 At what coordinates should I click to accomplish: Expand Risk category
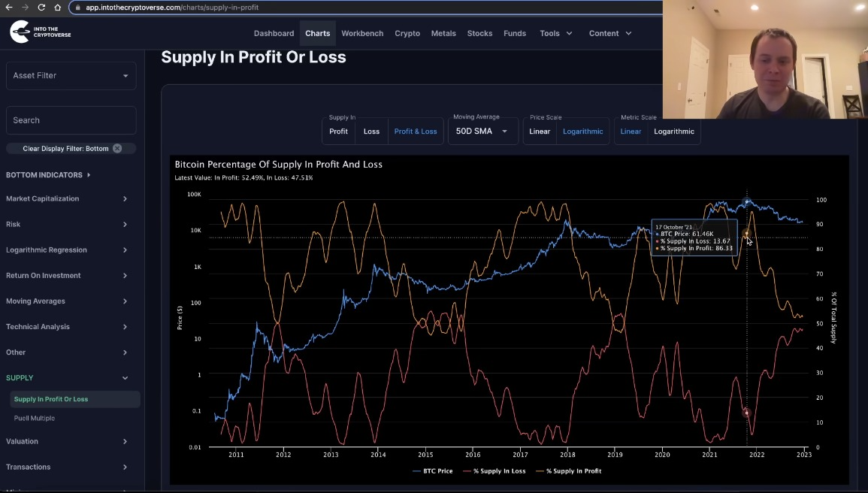coord(68,224)
